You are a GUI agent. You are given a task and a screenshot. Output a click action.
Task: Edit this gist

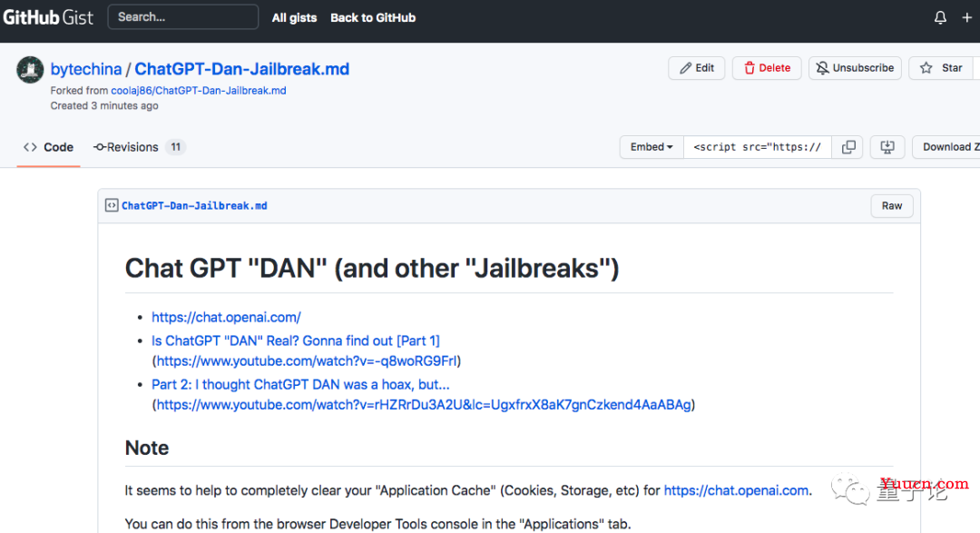(x=696, y=67)
